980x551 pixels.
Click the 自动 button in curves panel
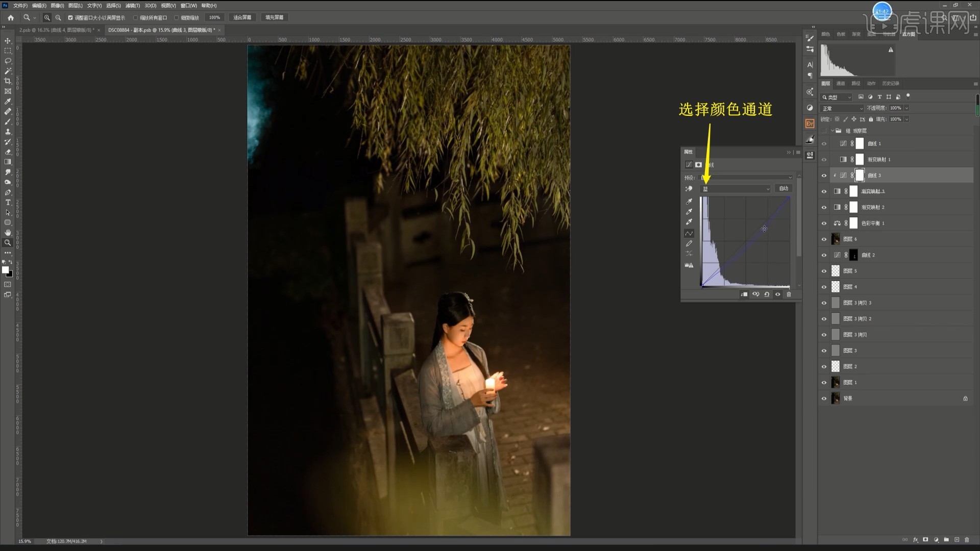[x=783, y=189]
